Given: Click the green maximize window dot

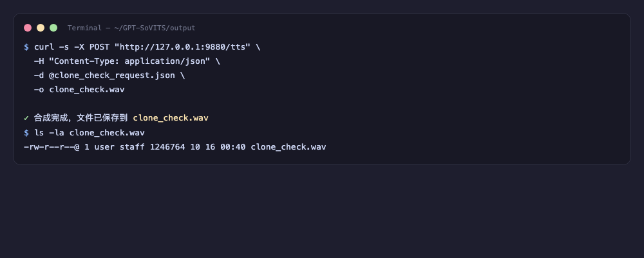Looking at the screenshot, I should click(53, 28).
